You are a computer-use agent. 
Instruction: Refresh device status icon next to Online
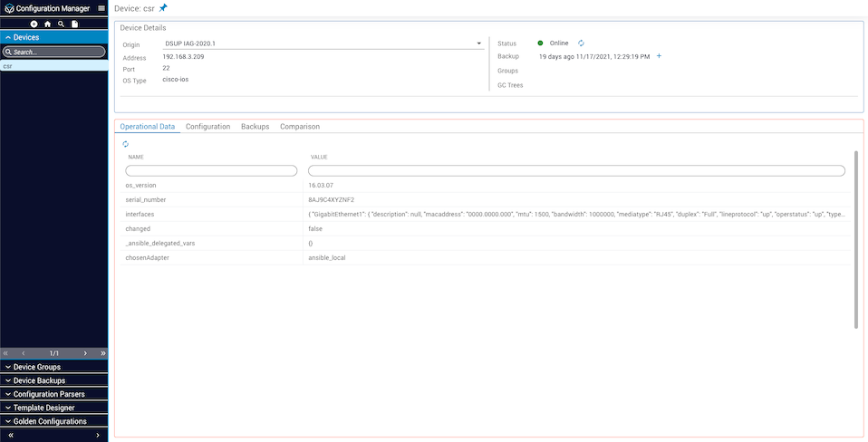coord(581,43)
